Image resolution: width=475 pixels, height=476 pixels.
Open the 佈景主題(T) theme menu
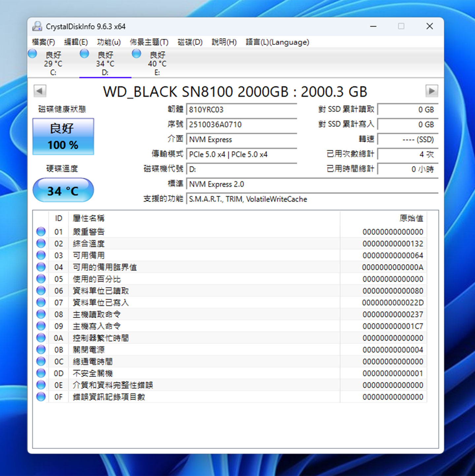[x=148, y=42]
